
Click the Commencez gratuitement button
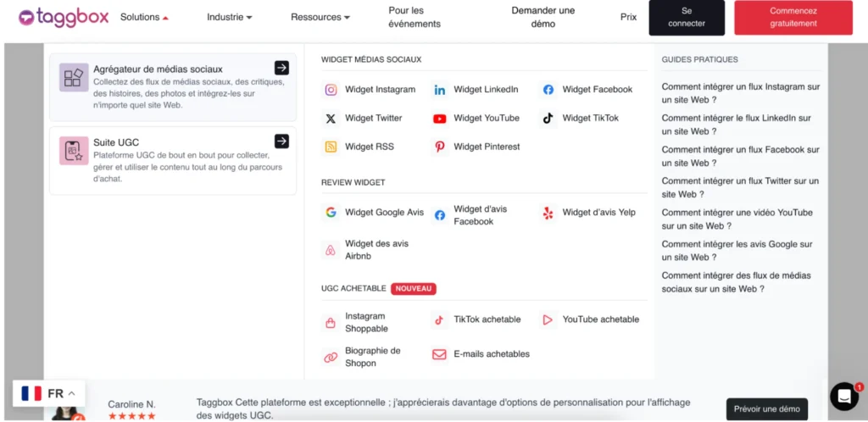[x=793, y=17]
